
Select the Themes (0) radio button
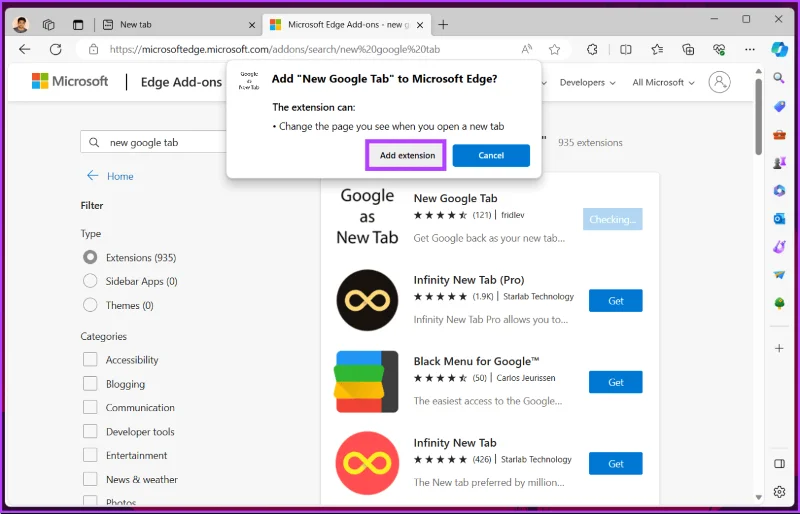click(x=90, y=305)
